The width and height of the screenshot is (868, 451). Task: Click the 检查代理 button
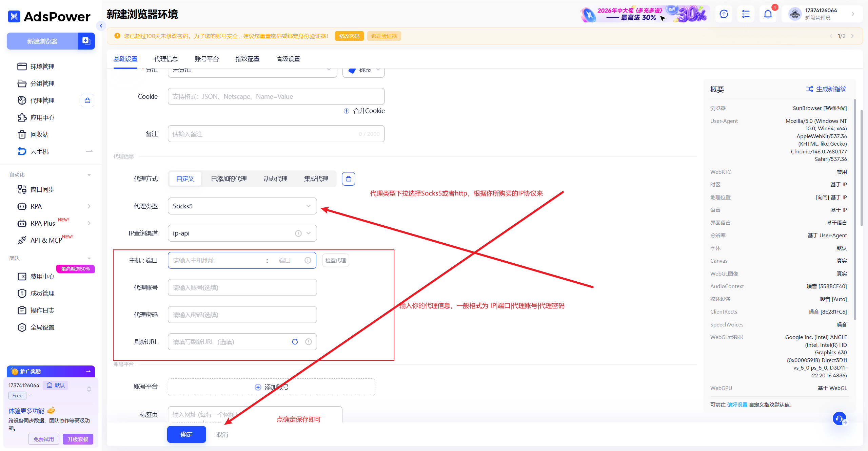point(336,260)
